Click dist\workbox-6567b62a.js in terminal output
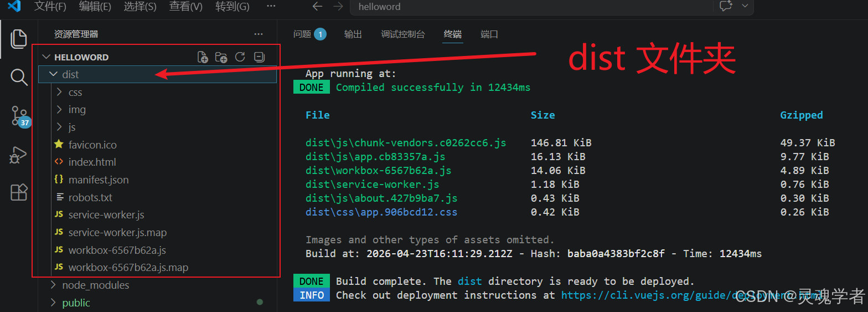This screenshot has height=312, width=868. tap(378, 171)
